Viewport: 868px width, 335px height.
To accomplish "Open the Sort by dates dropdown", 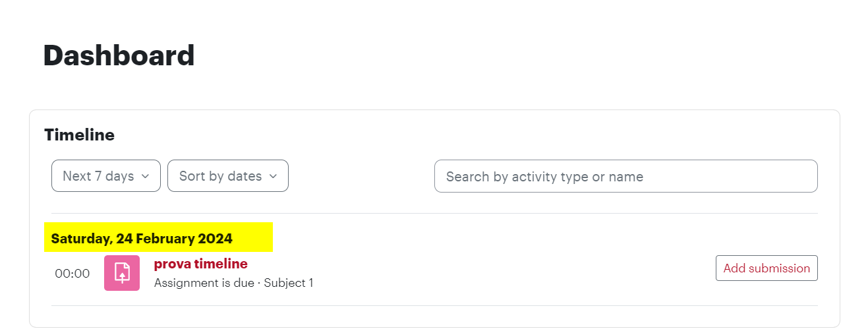I will click(x=228, y=176).
